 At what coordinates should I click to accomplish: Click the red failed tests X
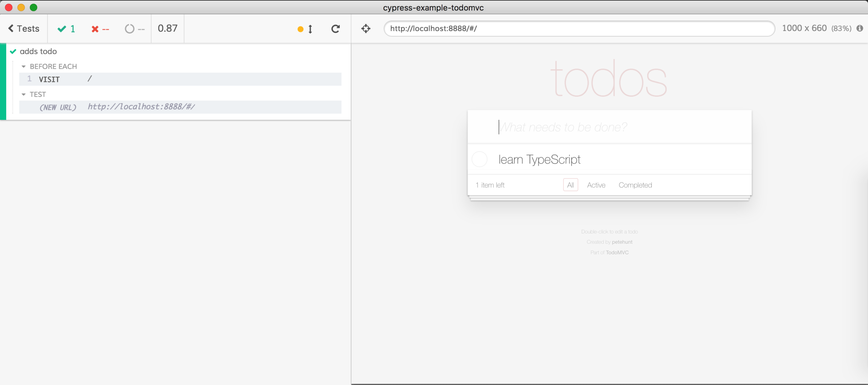pyautogui.click(x=95, y=29)
